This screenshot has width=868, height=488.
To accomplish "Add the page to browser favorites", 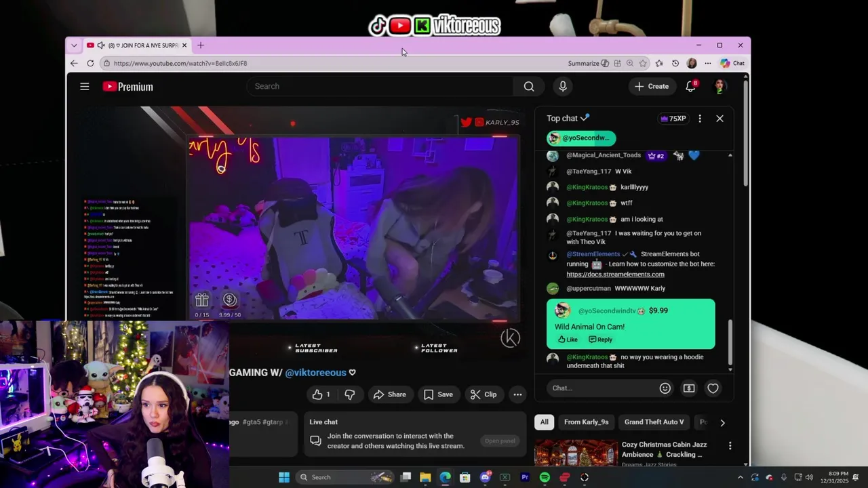I will pos(643,63).
